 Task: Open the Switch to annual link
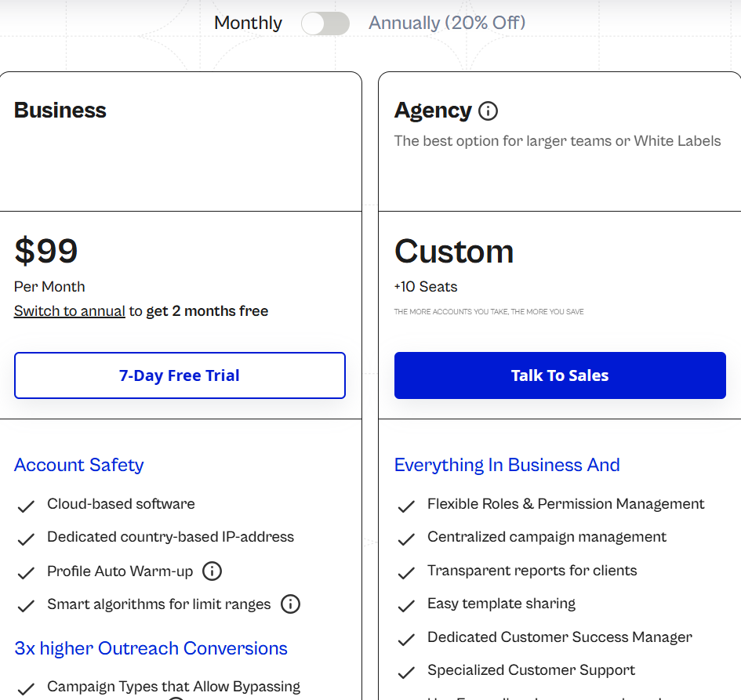click(x=69, y=310)
